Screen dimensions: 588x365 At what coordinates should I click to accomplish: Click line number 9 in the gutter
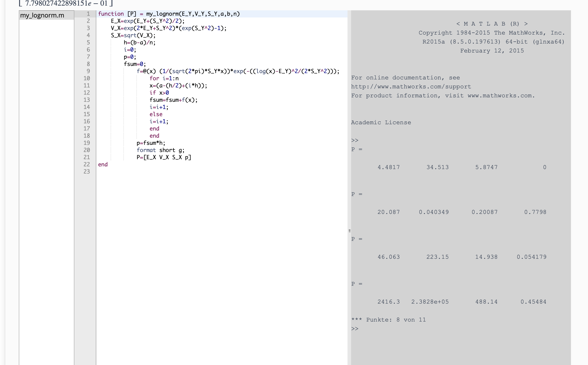click(88, 71)
